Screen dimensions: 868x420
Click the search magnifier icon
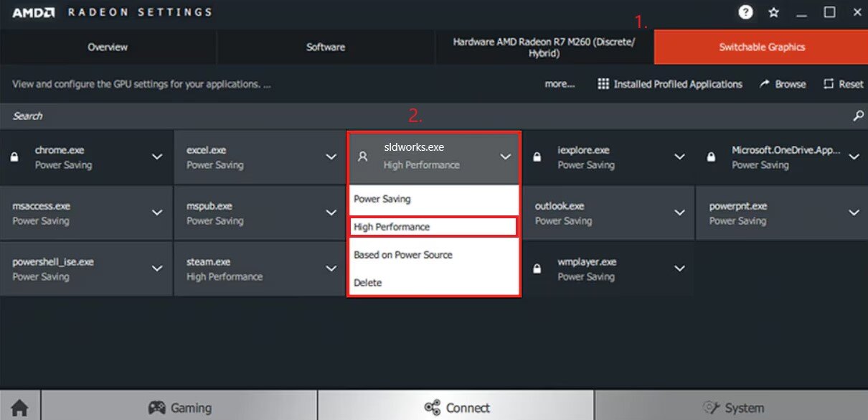click(x=858, y=116)
